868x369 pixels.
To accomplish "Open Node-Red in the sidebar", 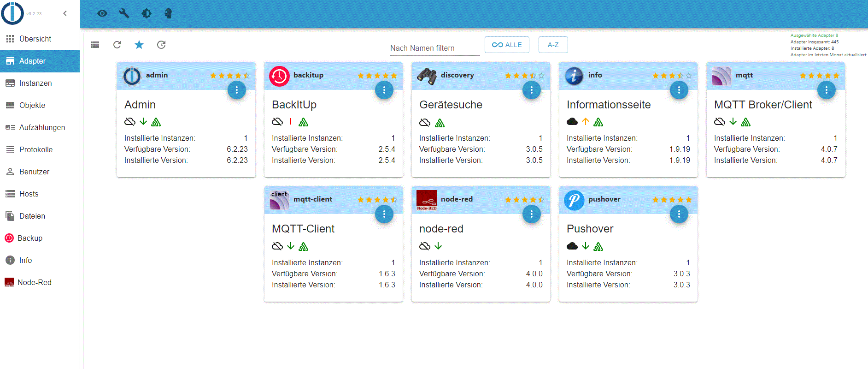I will 40,282.
